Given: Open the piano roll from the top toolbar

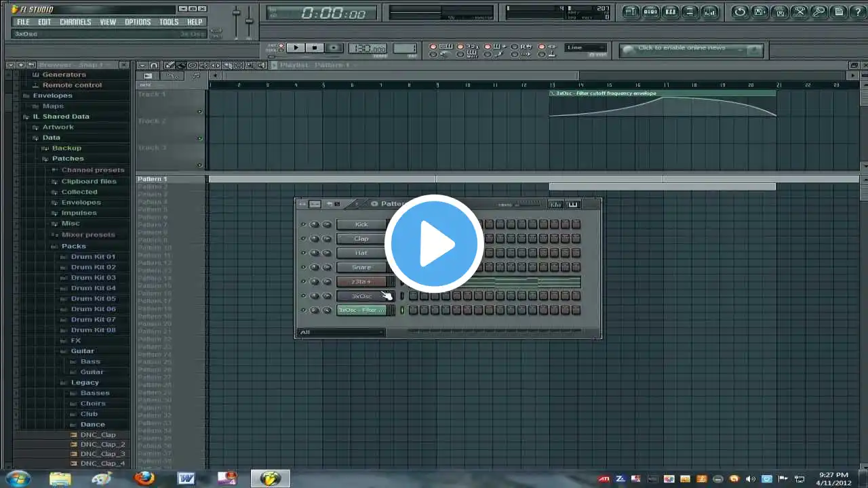Looking at the screenshot, I should coord(671,12).
